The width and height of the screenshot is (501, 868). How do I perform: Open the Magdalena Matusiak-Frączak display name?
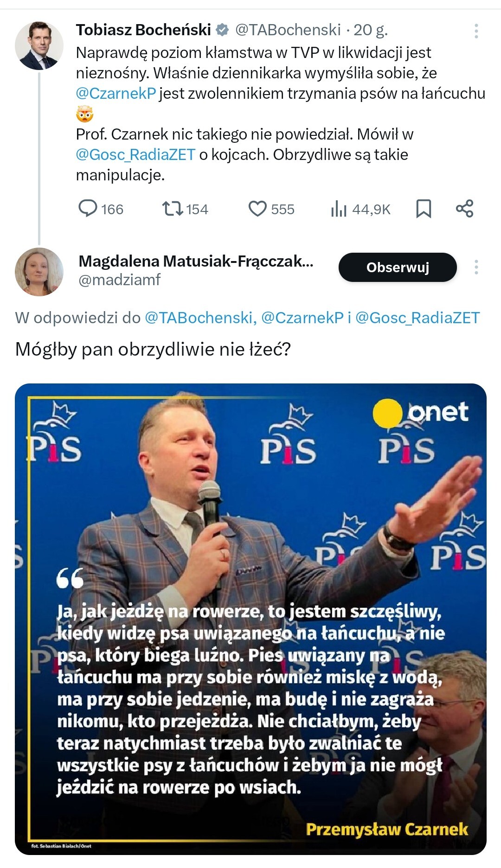[x=196, y=261]
